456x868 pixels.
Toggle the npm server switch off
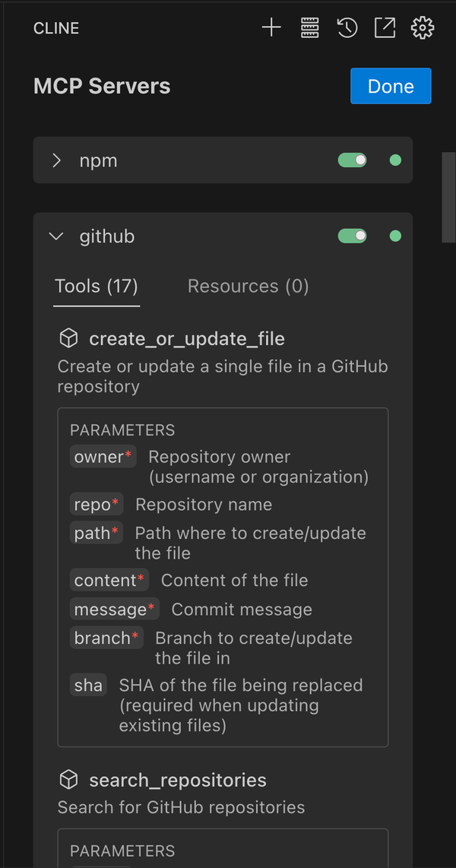[x=353, y=160]
